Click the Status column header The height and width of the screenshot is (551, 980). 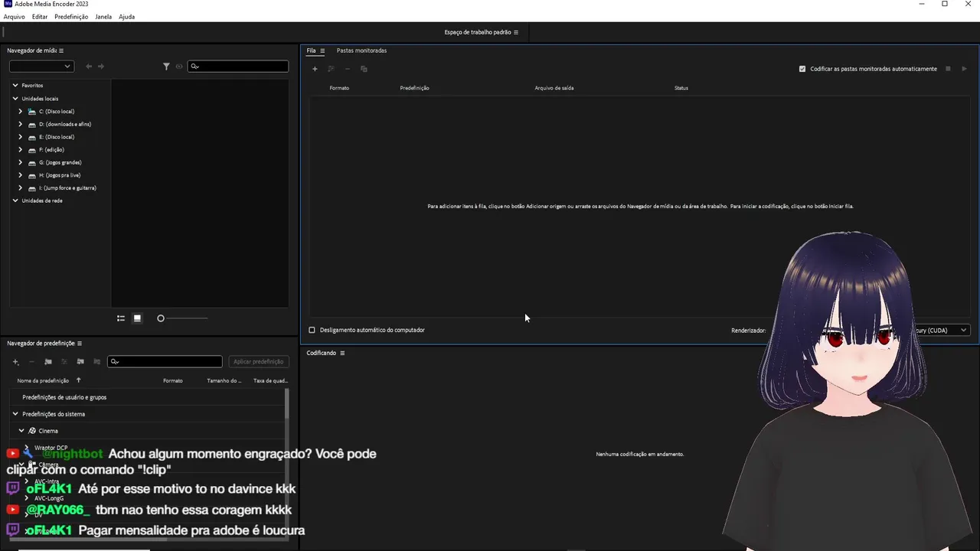coord(681,88)
